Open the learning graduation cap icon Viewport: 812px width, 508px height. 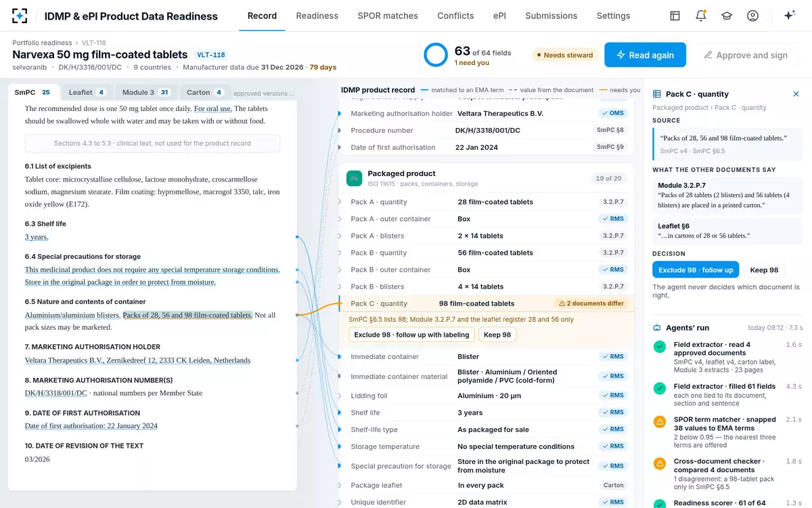click(x=727, y=16)
